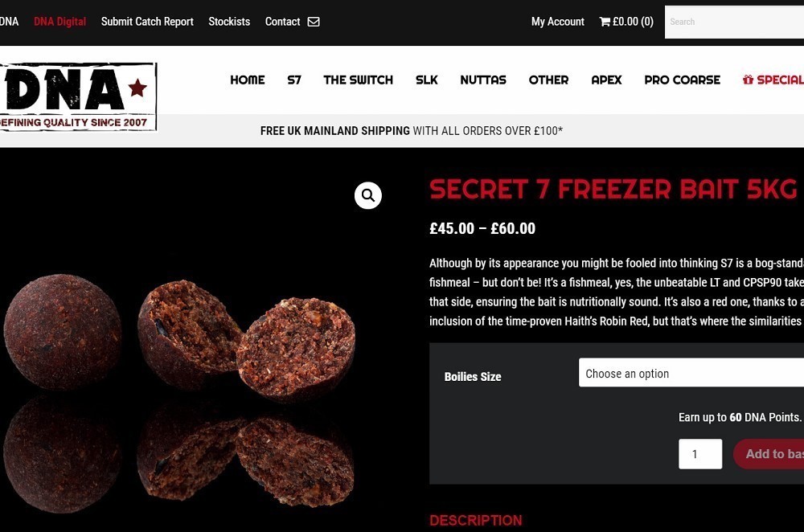Click the quantity field showing 1

click(x=700, y=453)
